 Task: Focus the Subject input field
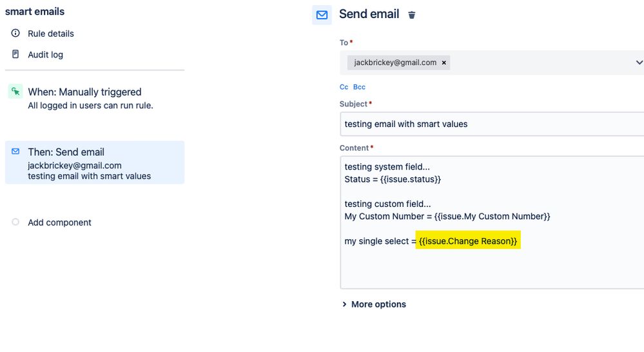coord(492,124)
